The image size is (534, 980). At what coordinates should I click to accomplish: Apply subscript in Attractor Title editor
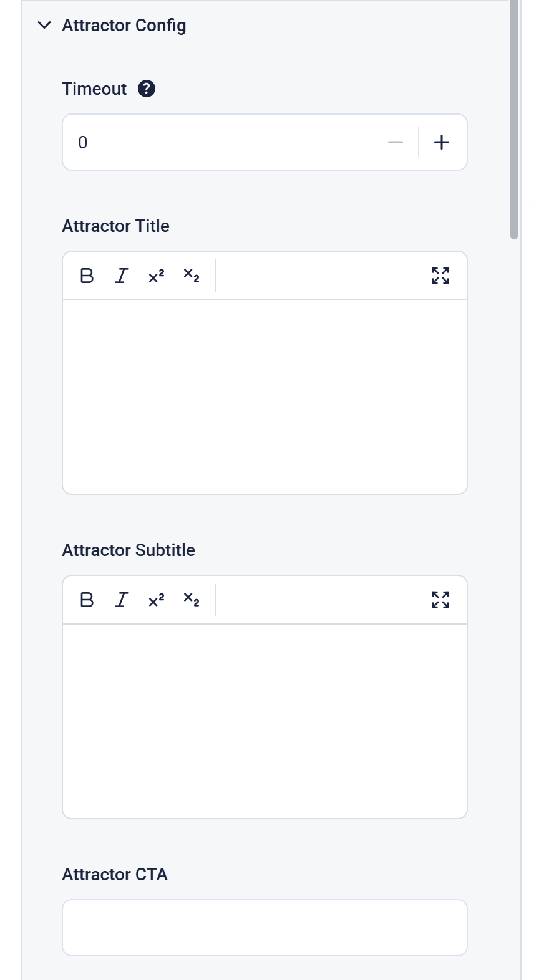[192, 276]
